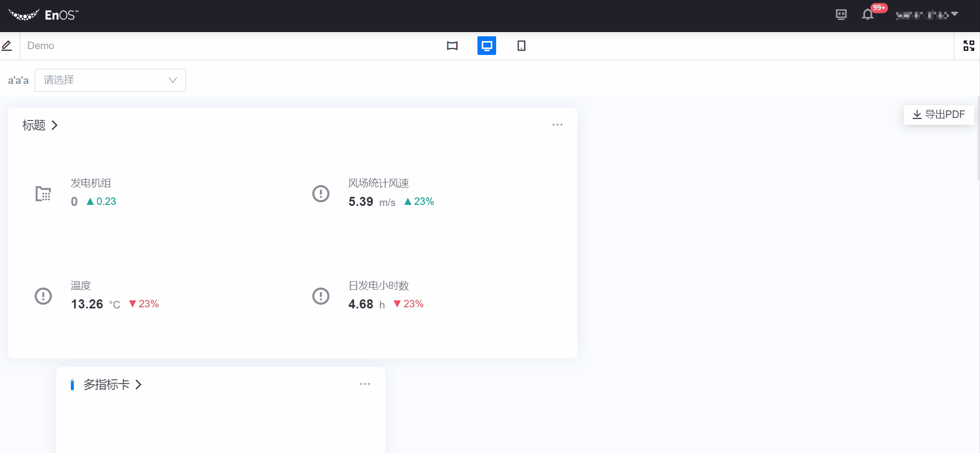Open the 请选择 dropdown
Viewport: 980px width, 453px height.
pos(110,80)
